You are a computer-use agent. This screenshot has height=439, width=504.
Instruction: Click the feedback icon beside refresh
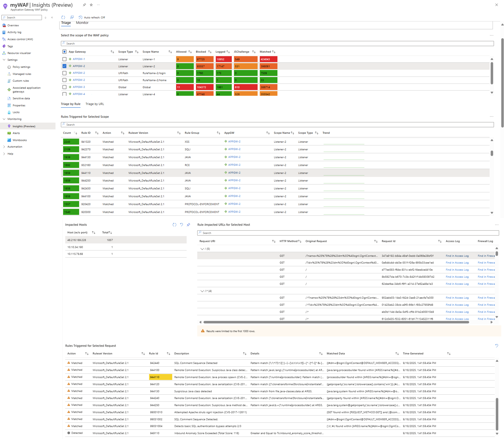pos(72,17)
